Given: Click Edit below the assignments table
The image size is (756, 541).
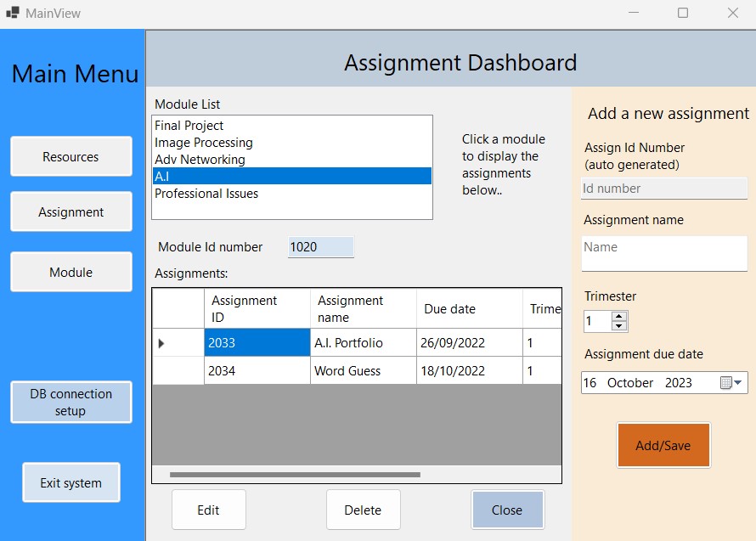Looking at the screenshot, I should (x=208, y=510).
